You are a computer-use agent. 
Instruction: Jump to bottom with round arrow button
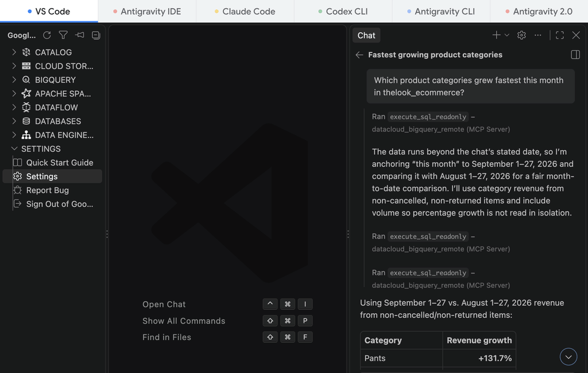click(568, 357)
